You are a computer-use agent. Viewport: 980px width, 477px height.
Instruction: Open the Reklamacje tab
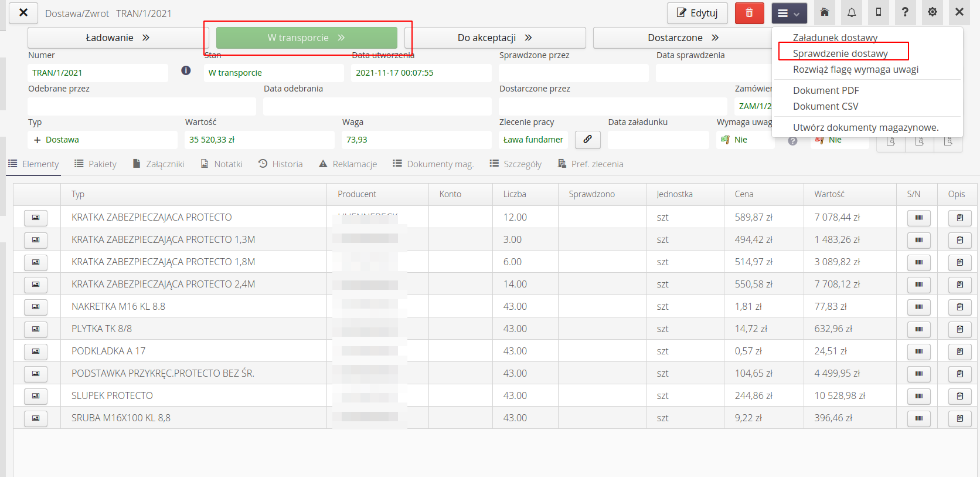pos(348,164)
